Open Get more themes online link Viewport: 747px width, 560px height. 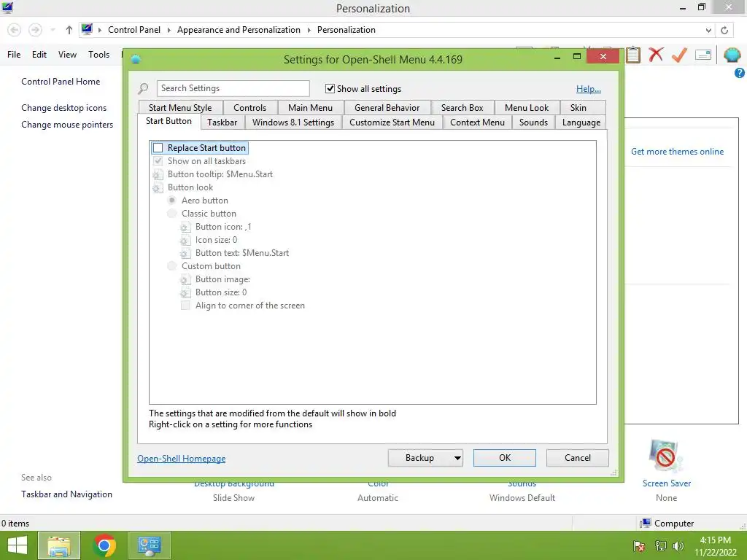[677, 152]
